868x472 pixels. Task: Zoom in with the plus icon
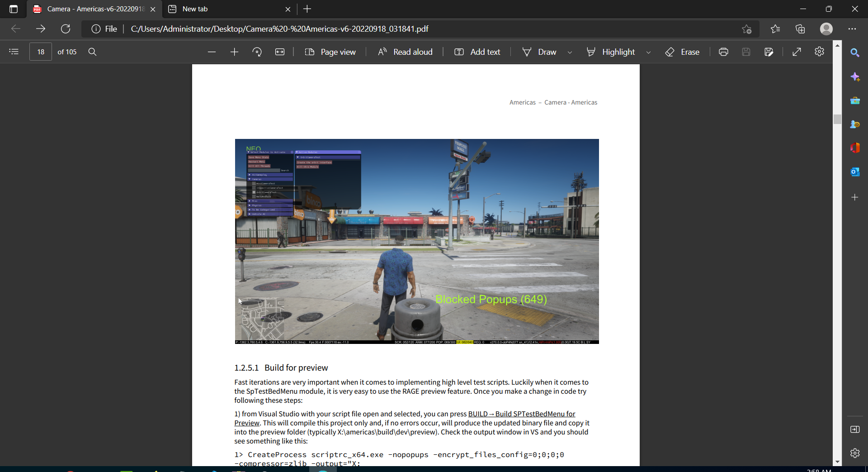click(x=234, y=52)
